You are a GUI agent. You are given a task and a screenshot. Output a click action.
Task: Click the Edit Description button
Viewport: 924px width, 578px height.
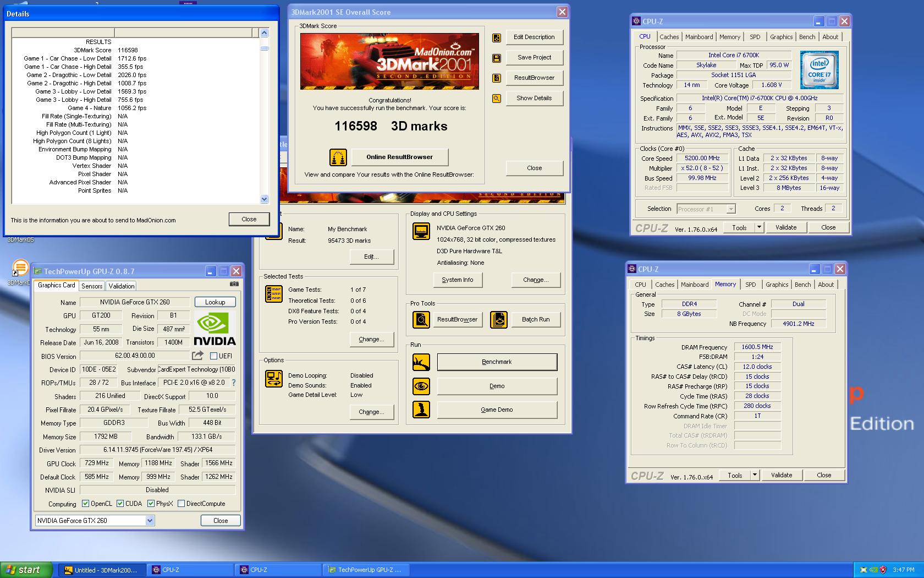(x=534, y=37)
